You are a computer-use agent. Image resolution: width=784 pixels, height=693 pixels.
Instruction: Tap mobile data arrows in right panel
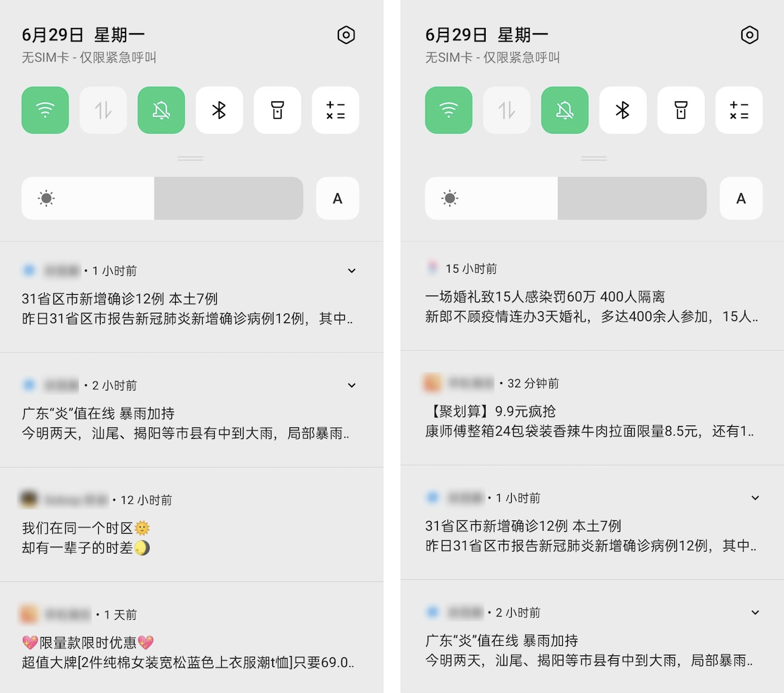[x=507, y=110]
